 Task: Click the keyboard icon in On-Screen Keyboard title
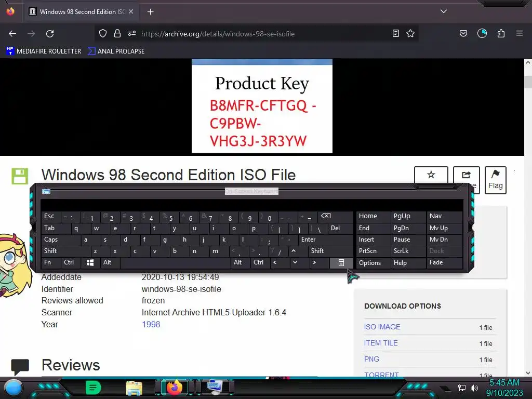point(46,191)
